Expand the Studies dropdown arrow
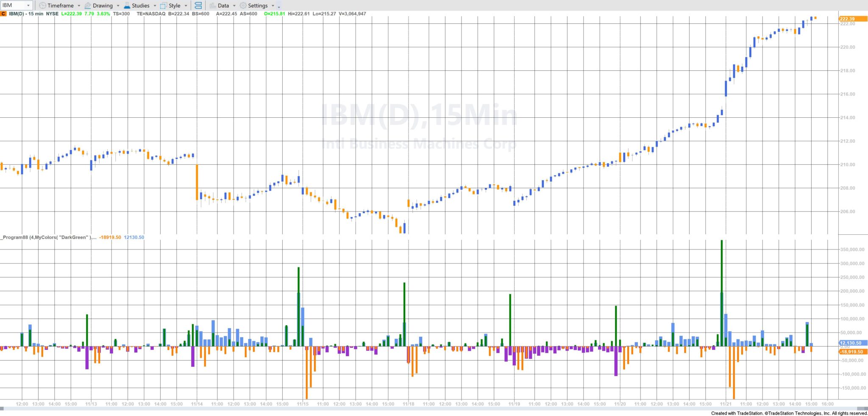 pyautogui.click(x=155, y=6)
